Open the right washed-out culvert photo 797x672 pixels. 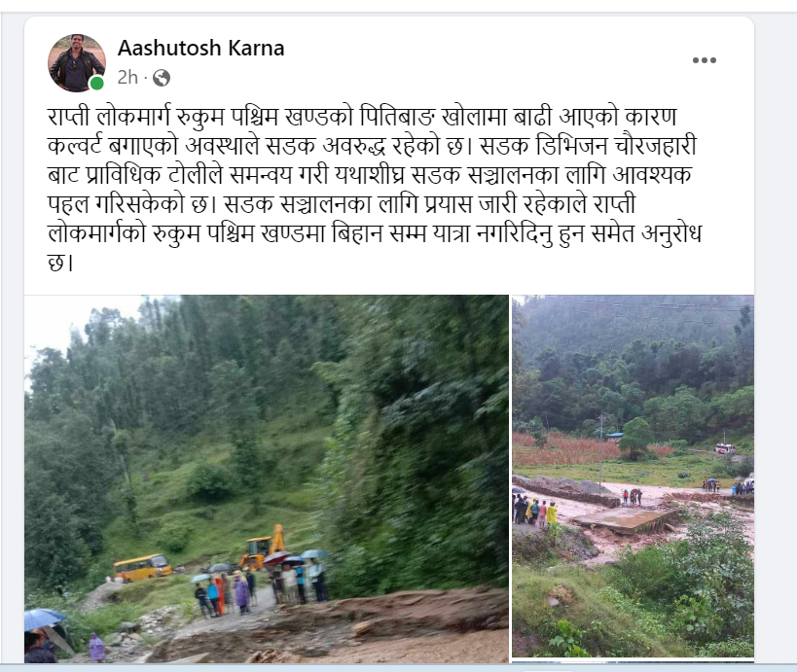click(633, 476)
